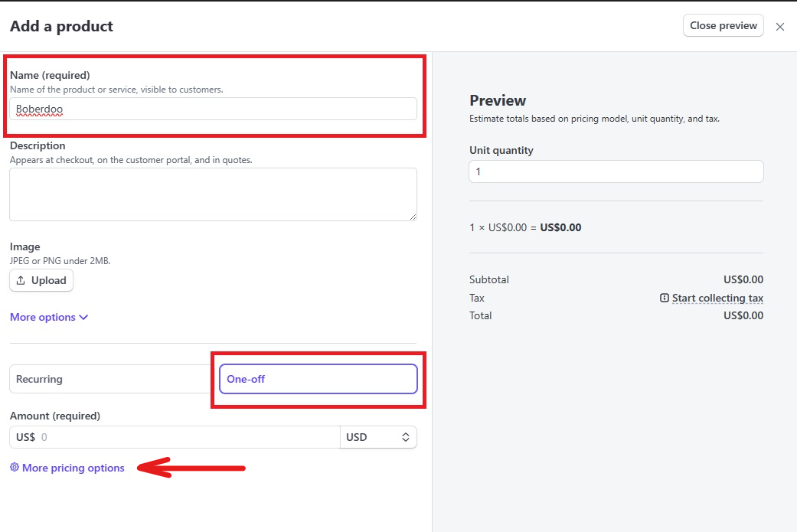Click the up-down arrows in the USD selector

[x=406, y=437]
